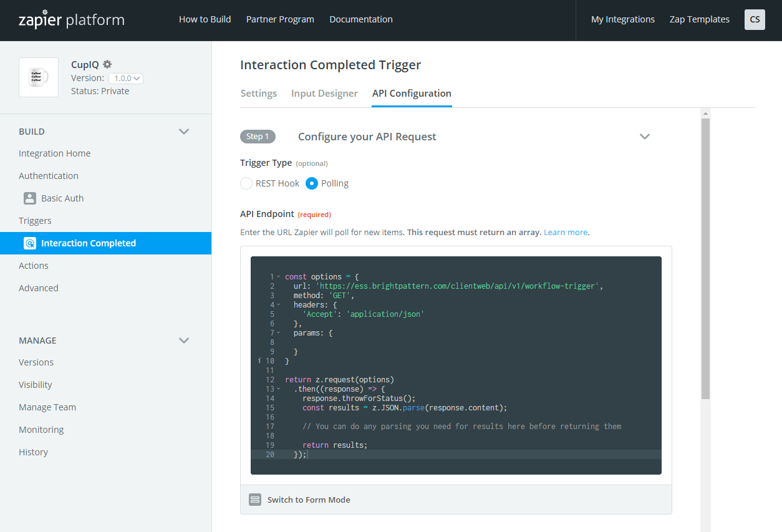Screen dimensions: 782x532
Task: Open the CS user avatar menu
Action: point(755,19)
